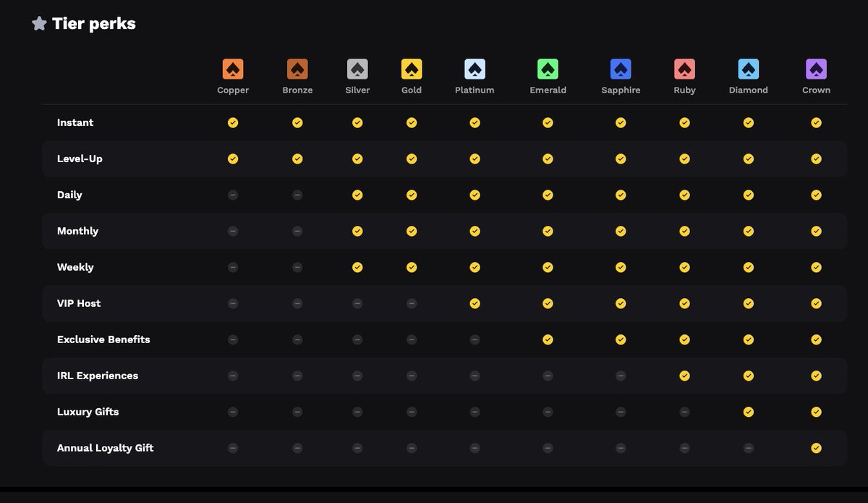Click the Diamond tier spade icon
This screenshot has width=868, height=503.
coord(749,69)
